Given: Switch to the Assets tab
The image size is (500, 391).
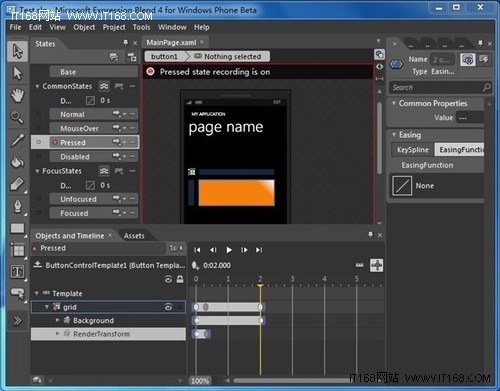Looking at the screenshot, I should [x=134, y=236].
